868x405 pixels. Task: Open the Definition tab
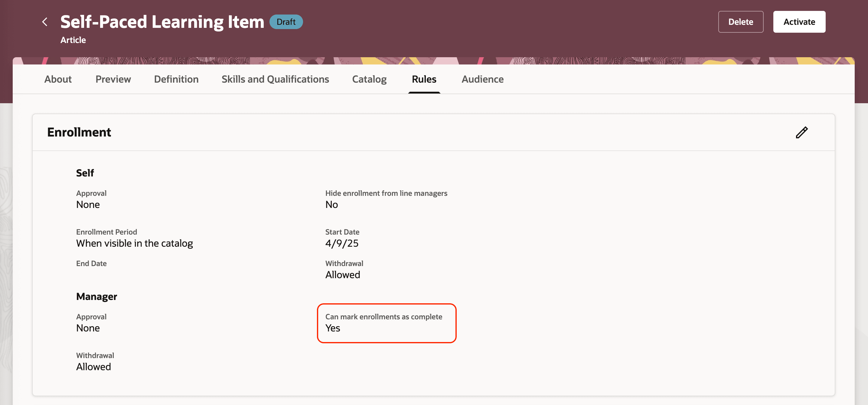[x=176, y=79]
